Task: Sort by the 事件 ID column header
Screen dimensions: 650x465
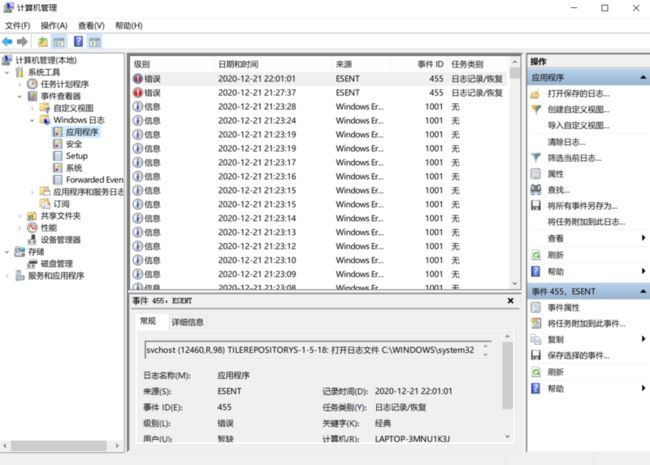Action: 418,64
